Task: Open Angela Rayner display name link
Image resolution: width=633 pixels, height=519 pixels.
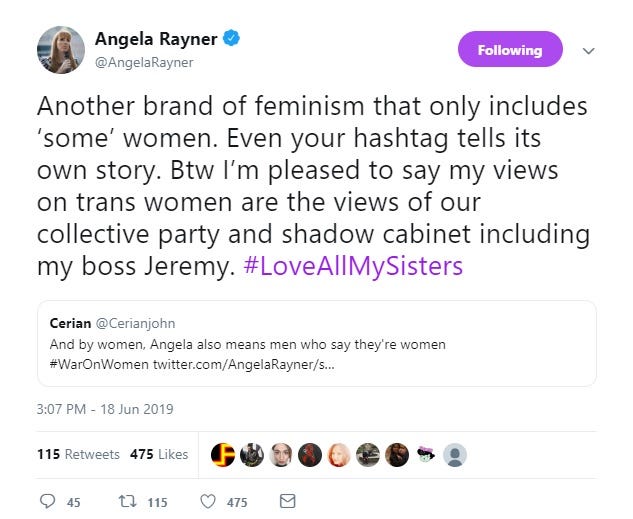Action: (155, 40)
